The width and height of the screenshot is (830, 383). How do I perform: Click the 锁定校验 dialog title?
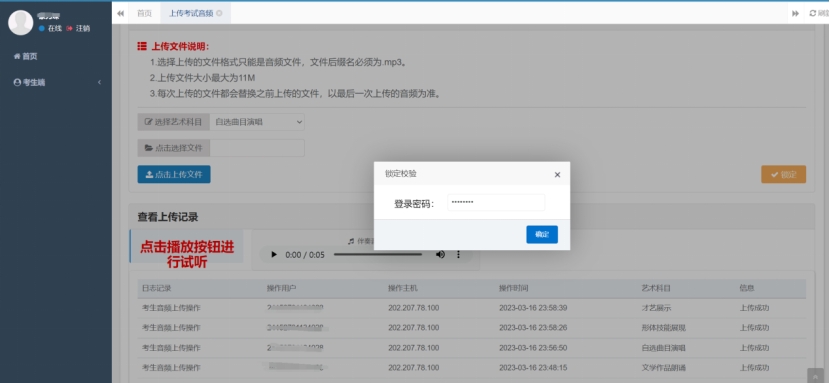tap(400, 174)
